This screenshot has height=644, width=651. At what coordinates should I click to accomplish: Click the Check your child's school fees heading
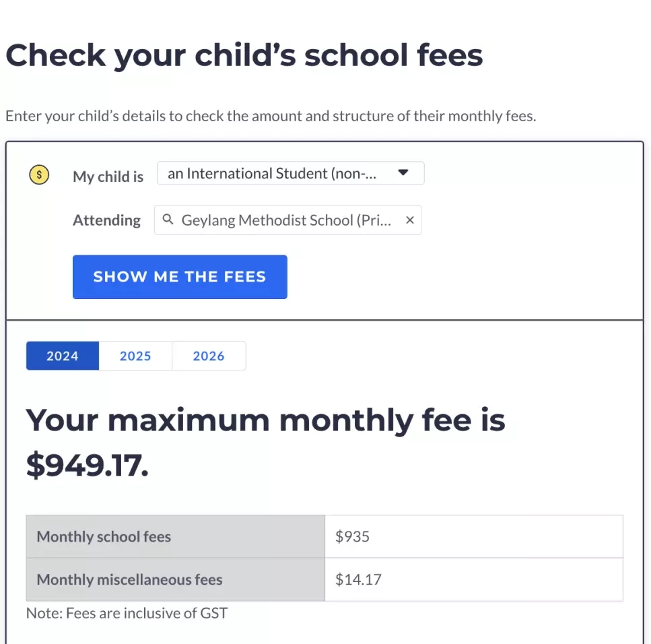[244, 56]
